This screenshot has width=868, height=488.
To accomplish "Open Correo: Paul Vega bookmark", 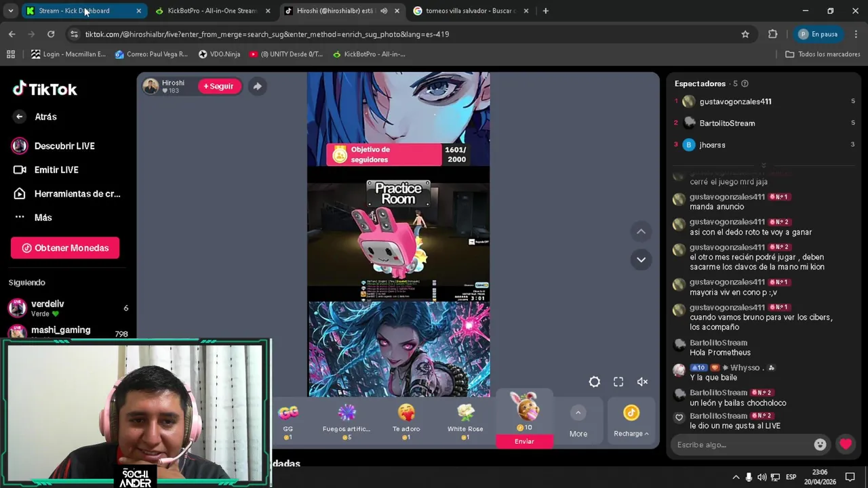I will 152,54.
